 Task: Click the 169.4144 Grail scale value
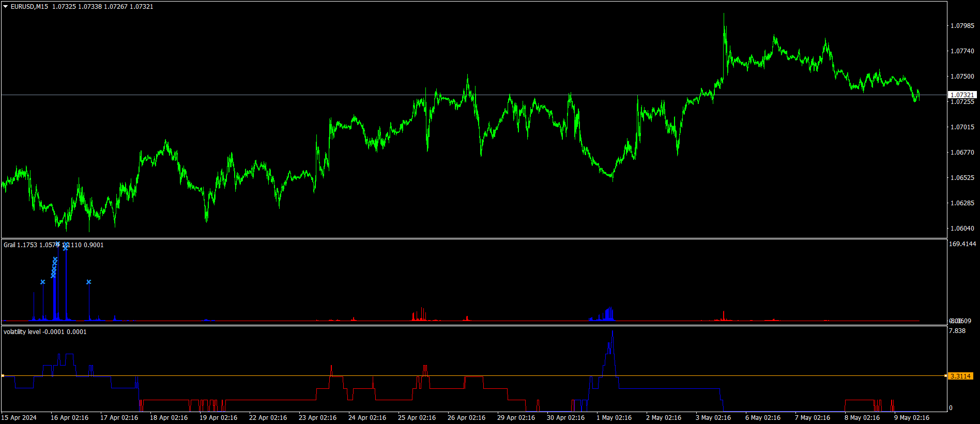(x=963, y=244)
